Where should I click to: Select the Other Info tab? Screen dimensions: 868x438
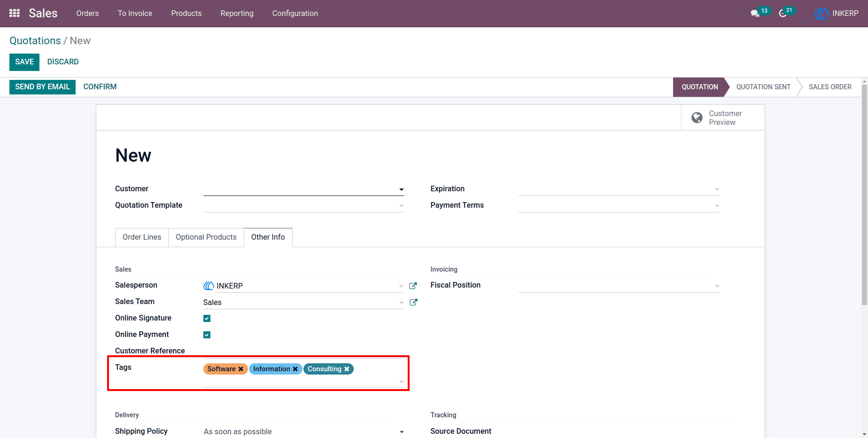tap(268, 237)
